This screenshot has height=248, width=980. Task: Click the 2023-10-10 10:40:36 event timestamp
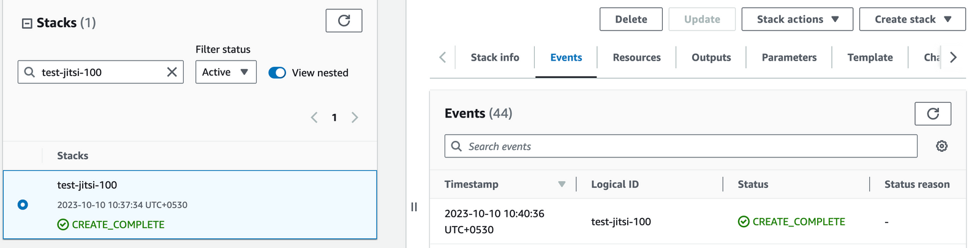point(494,222)
